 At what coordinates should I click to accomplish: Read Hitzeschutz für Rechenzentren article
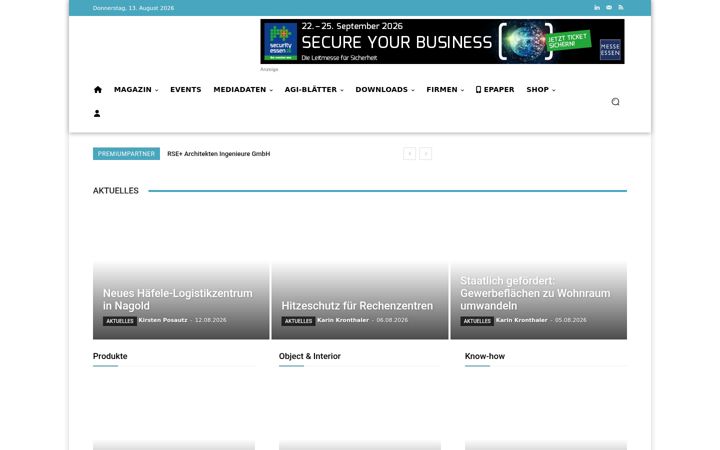(x=357, y=306)
